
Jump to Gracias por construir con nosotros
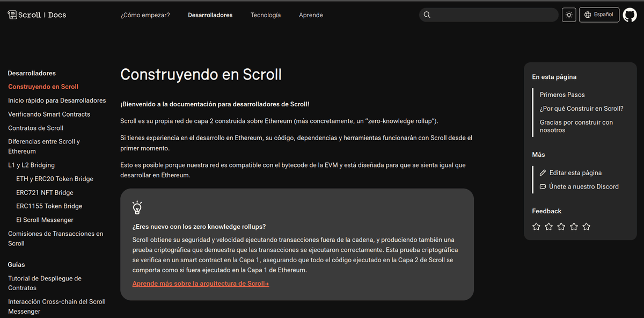click(x=576, y=126)
